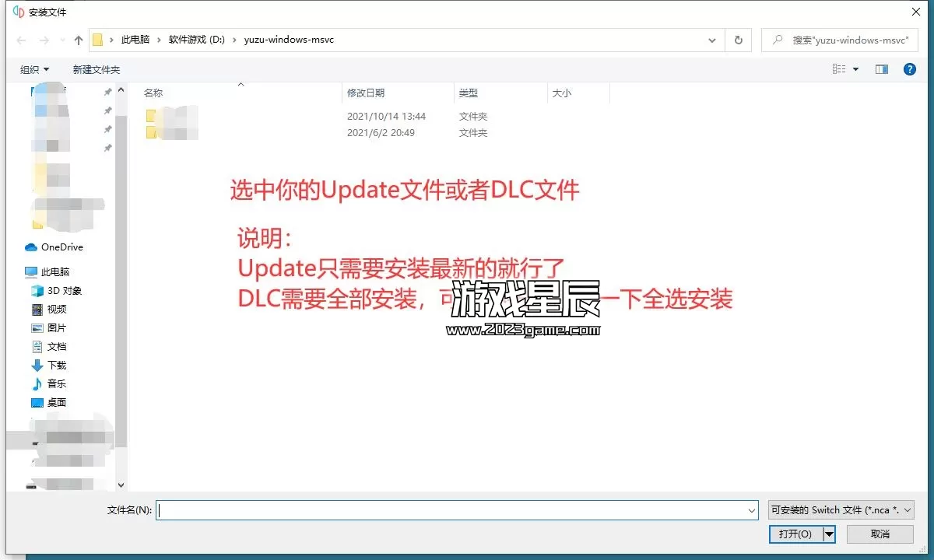Select OneDrive in the navigation pane
This screenshot has height=560, width=934.
[x=61, y=247]
